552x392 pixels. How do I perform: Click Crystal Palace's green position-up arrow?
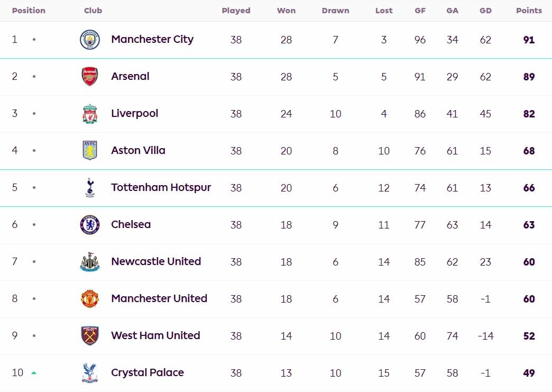pyautogui.click(x=34, y=372)
